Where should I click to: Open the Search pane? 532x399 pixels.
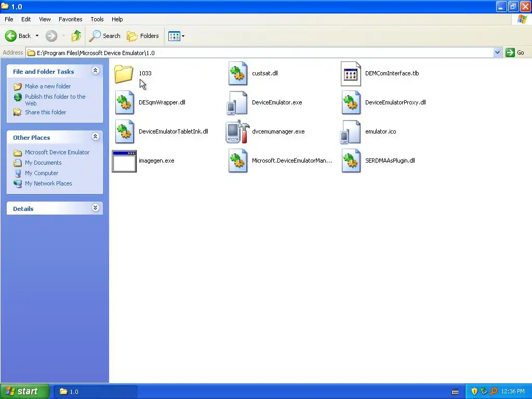[x=105, y=36]
